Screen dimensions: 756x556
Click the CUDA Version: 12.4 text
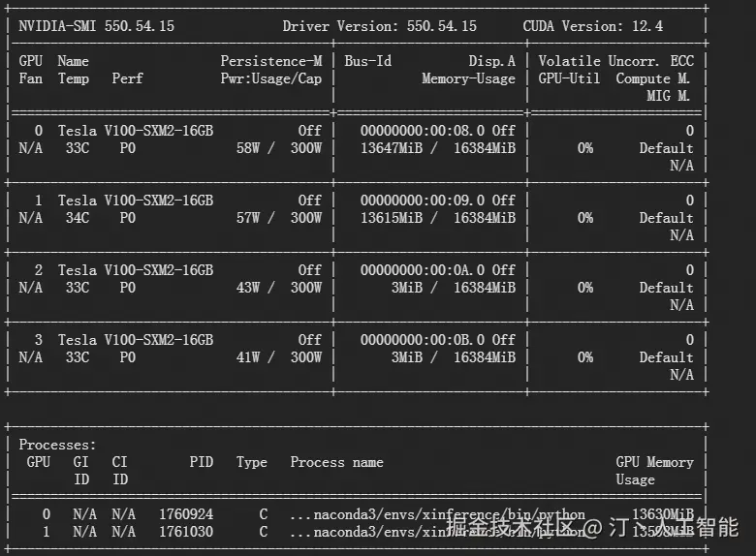[592, 26]
